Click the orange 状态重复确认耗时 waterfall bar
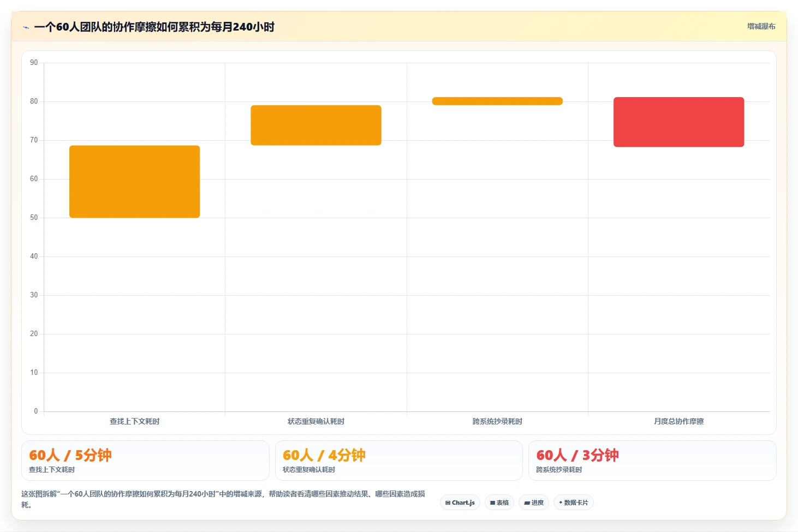Screen dimensions: 798x532 [x=316, y=125]
